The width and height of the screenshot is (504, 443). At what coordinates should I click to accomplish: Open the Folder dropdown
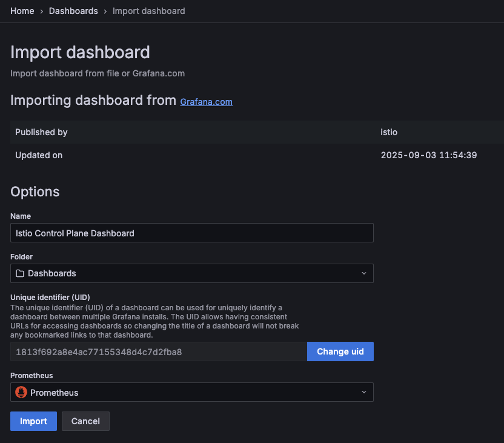[x=192, y=273]
